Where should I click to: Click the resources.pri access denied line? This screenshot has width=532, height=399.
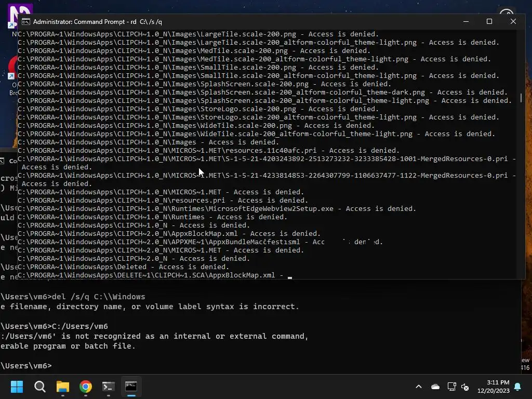coord(163,200)
